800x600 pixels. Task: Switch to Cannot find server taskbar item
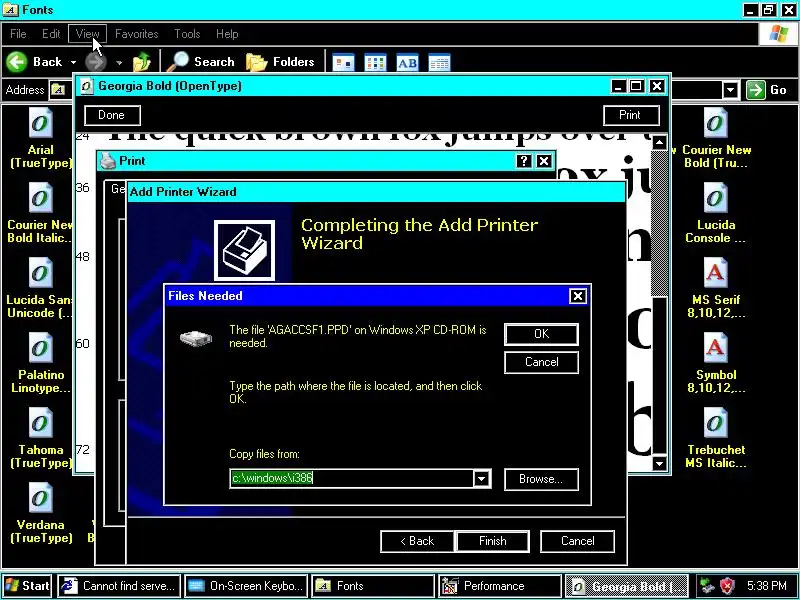tap(119, 586)
